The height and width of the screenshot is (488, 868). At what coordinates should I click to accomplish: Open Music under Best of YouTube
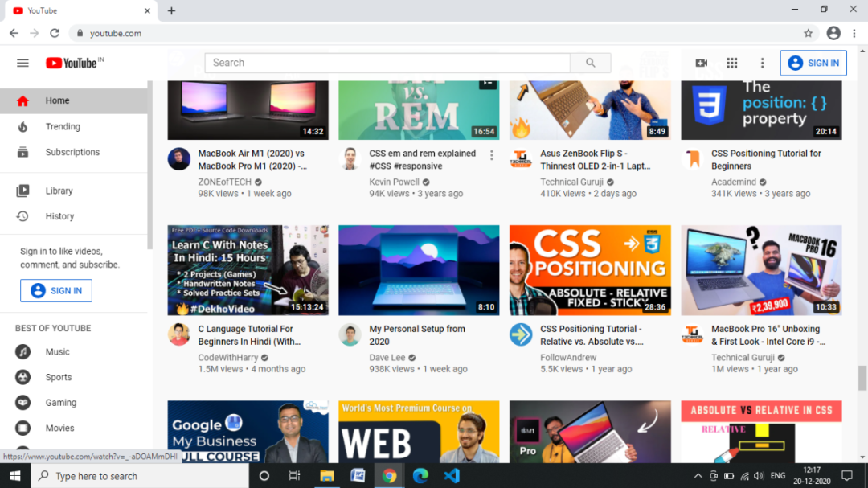[x=74, y=352]
